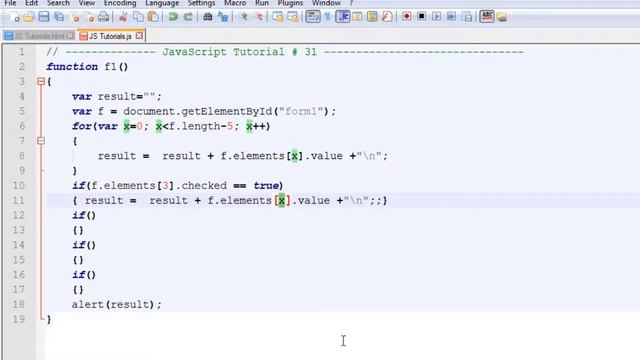Image resolution: width=640 pixels, height=360 pixels.
Task: Click 'alert(result);' on line 18
Action: coord(117,304)
